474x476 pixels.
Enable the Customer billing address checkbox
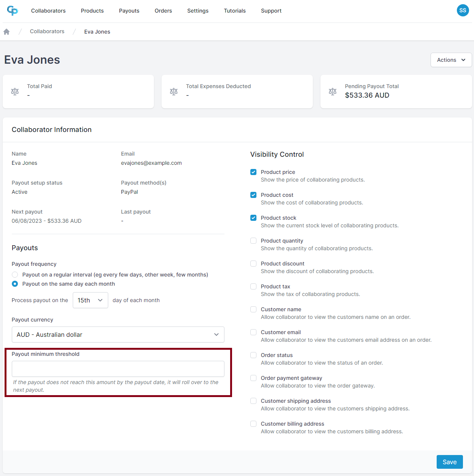[253, 424]
